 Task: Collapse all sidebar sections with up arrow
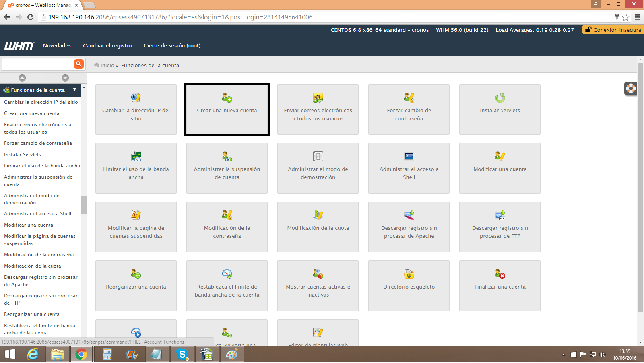click(x=22, y=78)
